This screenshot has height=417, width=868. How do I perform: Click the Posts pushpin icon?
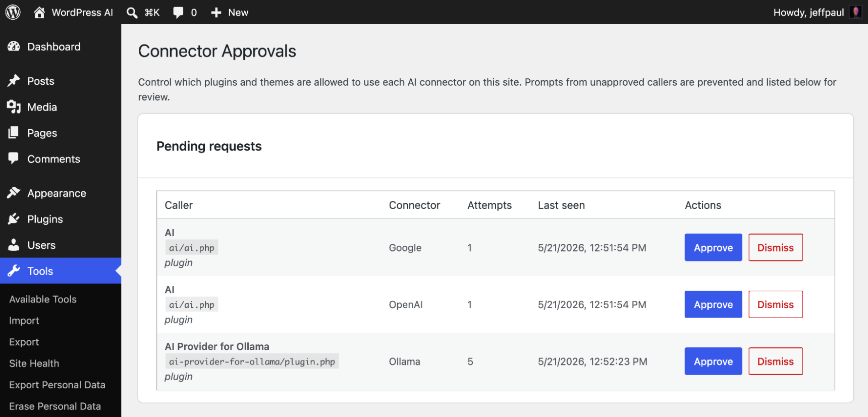coord(14,81)
